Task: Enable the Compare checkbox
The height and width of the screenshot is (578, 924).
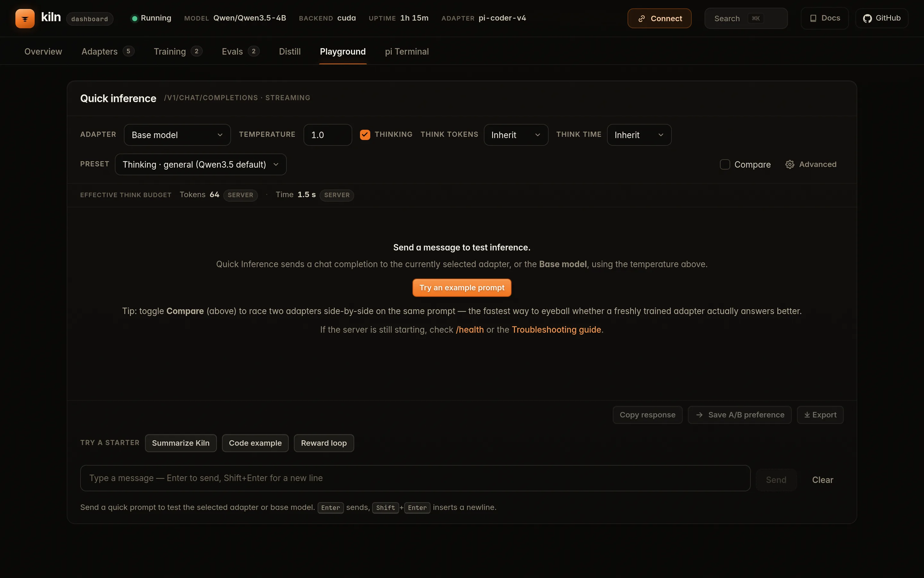Action: (x=725, y=164)
